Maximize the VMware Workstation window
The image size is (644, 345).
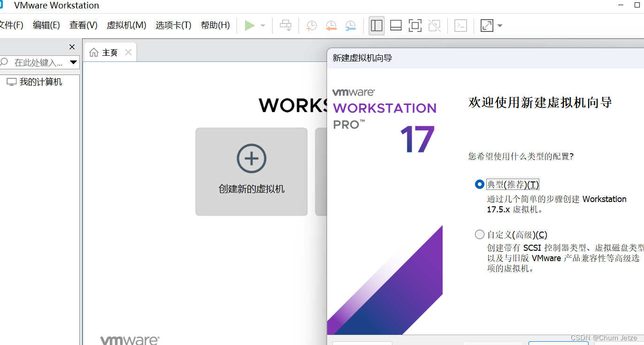pyautogui.click(x=637, y=5)
